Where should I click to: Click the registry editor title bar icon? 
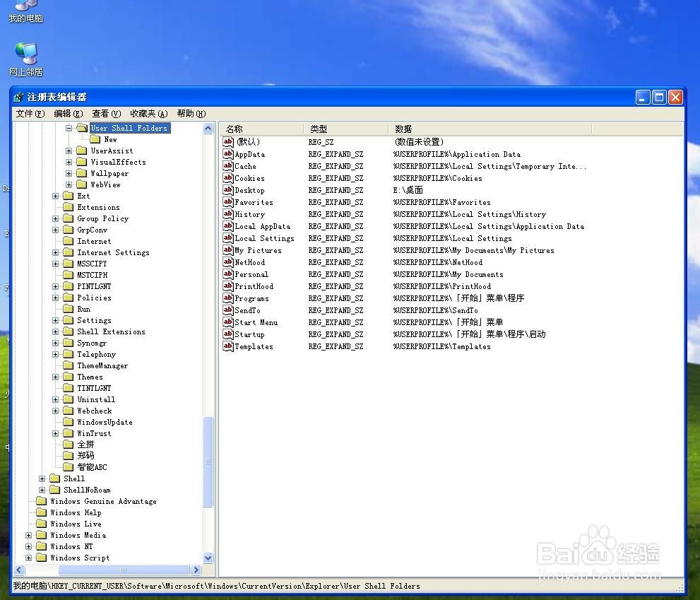click(18, 97)
